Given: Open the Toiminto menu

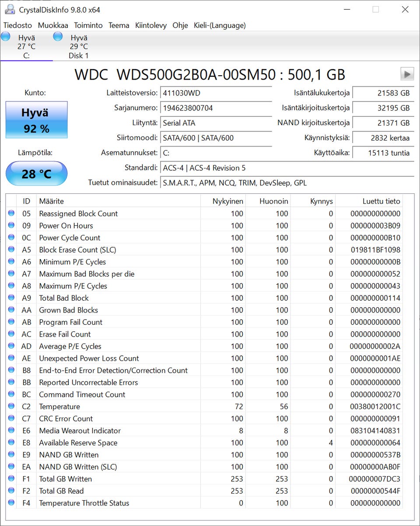Looking at the screenshot, I should (x=88, y=25).
